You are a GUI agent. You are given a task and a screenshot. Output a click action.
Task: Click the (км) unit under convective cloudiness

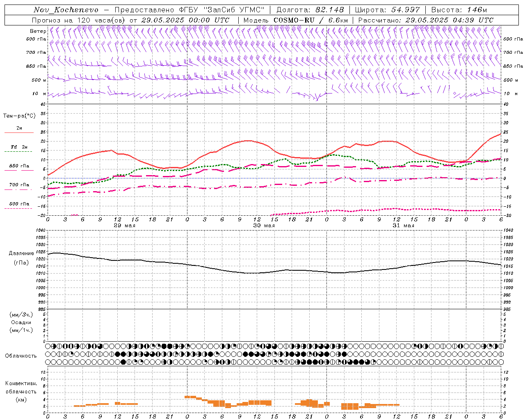click(x=21, y=399)
